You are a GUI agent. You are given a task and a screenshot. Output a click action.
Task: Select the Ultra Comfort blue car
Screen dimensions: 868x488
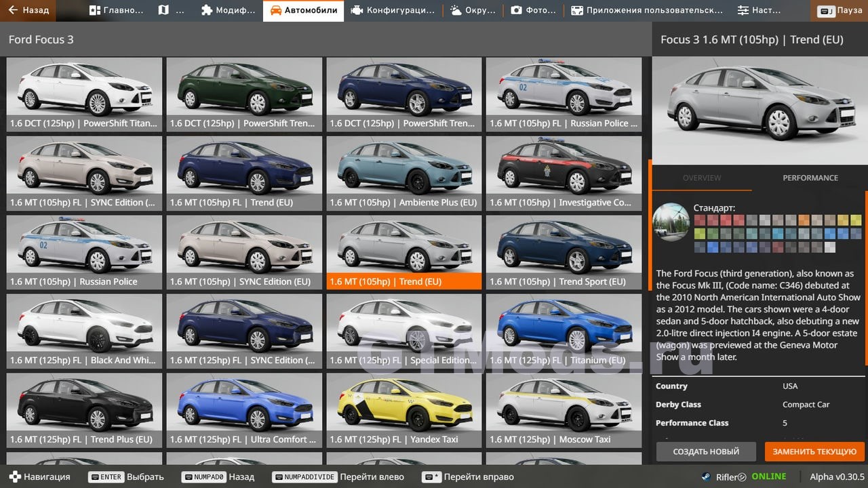[x=244, y=410]
